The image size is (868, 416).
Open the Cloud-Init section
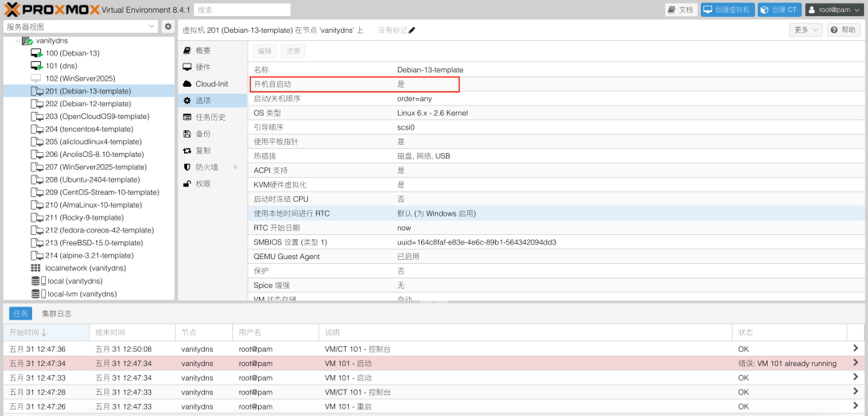(212, 84)
